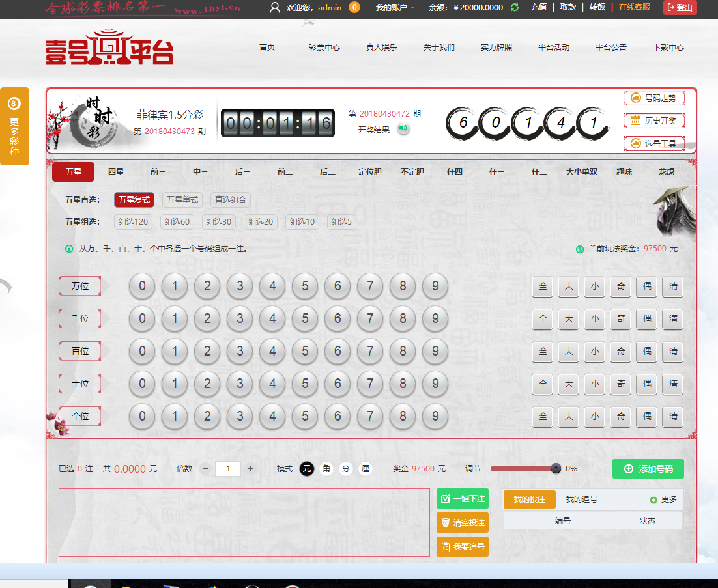Expand the 更多彩种 side panel
This screenshot has height=588, width=718.
click(14, 126)
